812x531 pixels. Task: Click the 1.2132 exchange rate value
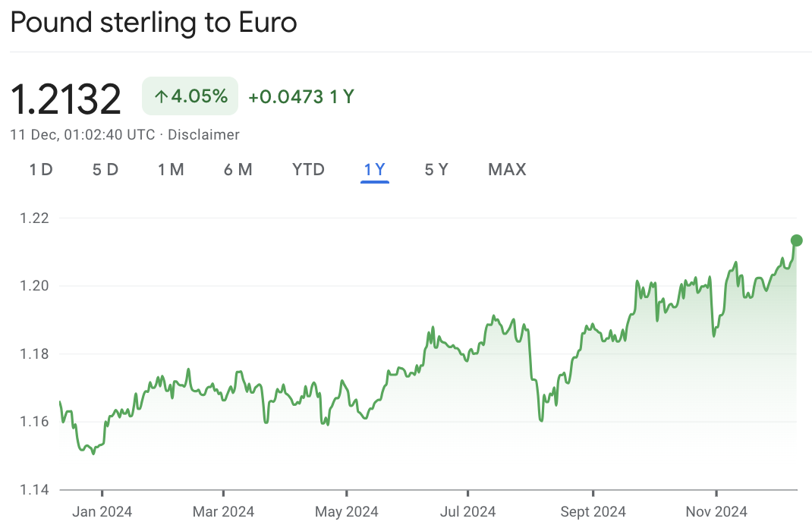(x=66, y=99)
